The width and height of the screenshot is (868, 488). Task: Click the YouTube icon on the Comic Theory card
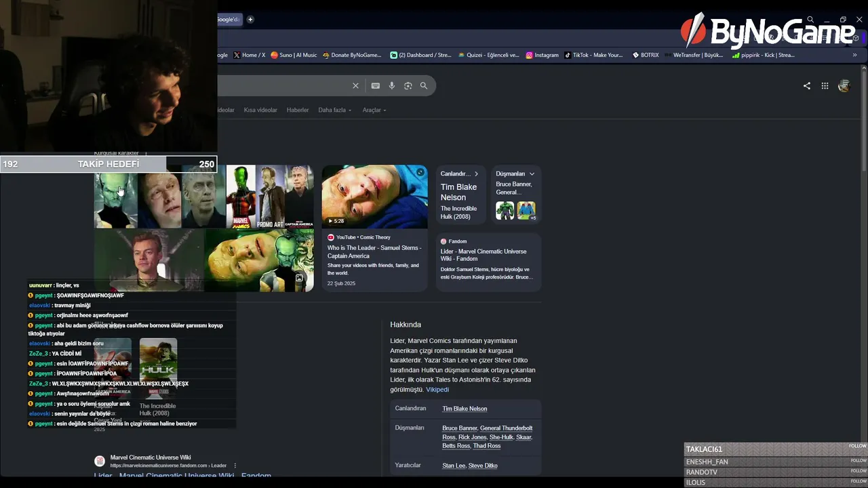point(331,237)
